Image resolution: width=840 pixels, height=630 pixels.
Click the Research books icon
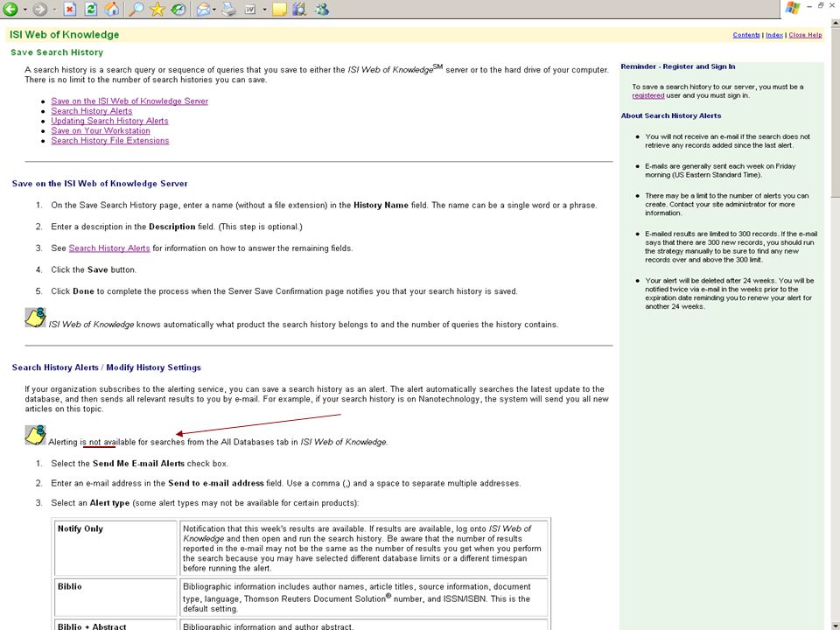299,9
